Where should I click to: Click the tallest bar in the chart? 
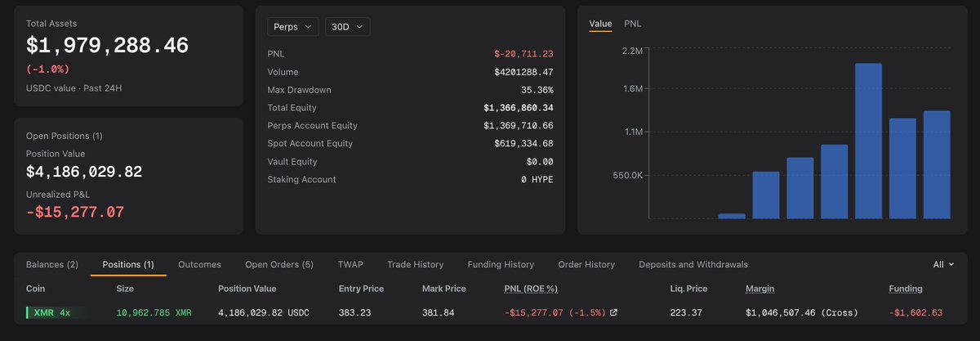(x=868, y=141)
